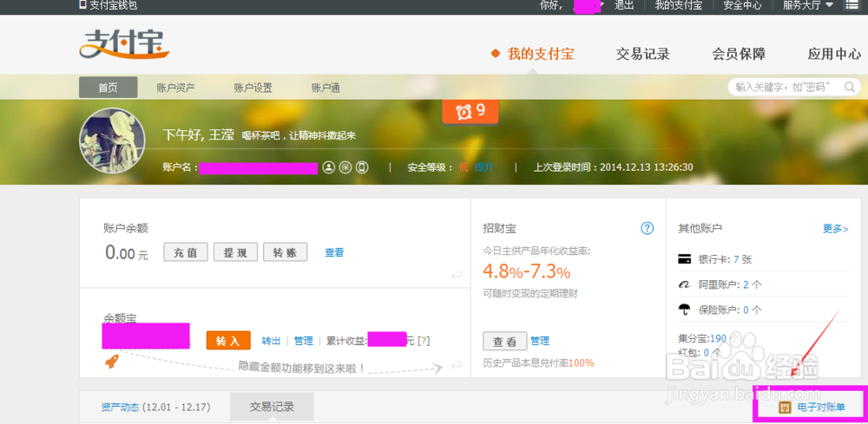868x424 pixels.
Task: Click the question mark help icon in 招财宝
Action: tap(648, 228)
